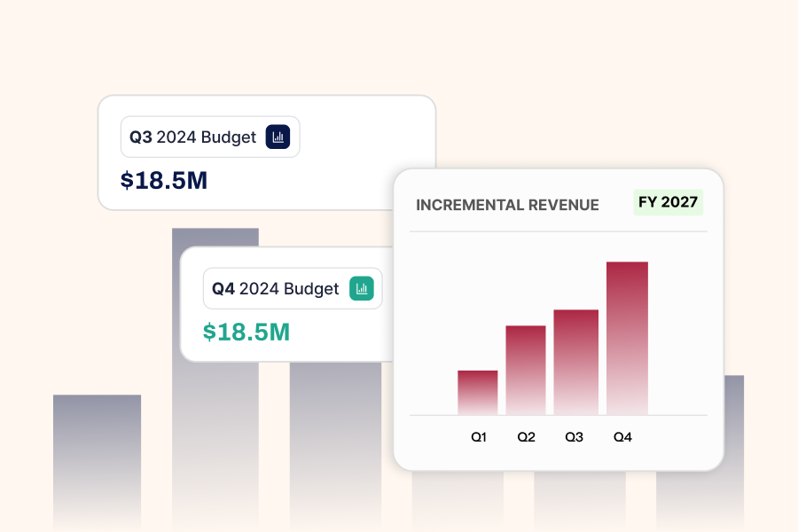
Task: Click the navy $18.5M value under Q3 2024 Budget
Action: pos(164,181)
